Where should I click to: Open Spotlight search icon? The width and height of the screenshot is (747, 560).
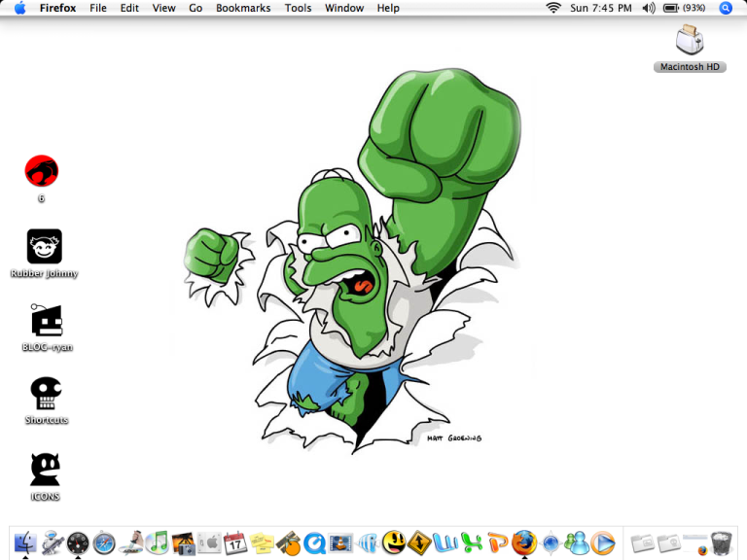point(726,8)
